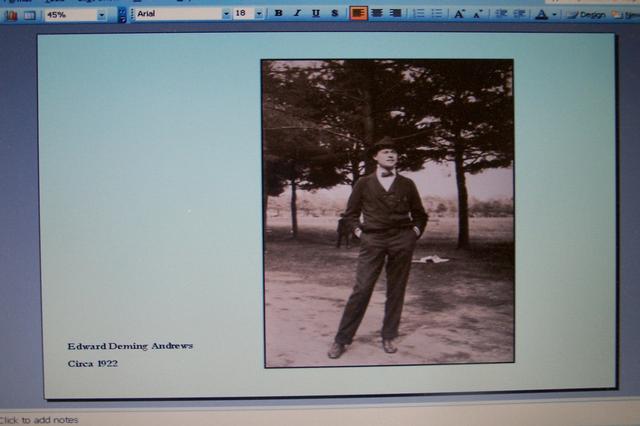This screenshot has height=426, width=640.
Task: Apply numbered list formatting
Action: (419, 13)
